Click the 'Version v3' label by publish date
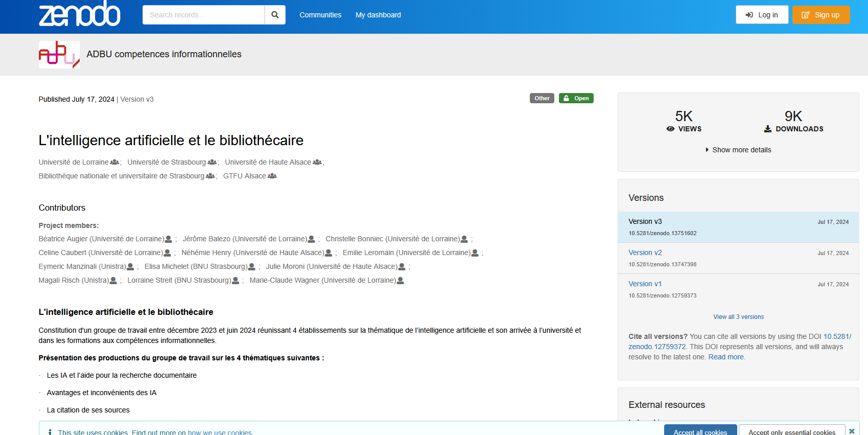This screenshot has height=435, width=868. [x=137, y=99]
